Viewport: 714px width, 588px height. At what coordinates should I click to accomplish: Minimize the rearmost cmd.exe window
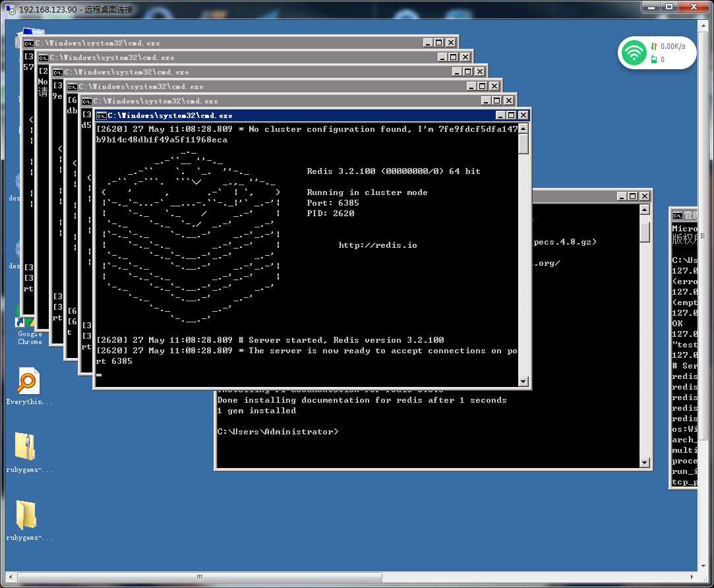(x=428, y=43)
